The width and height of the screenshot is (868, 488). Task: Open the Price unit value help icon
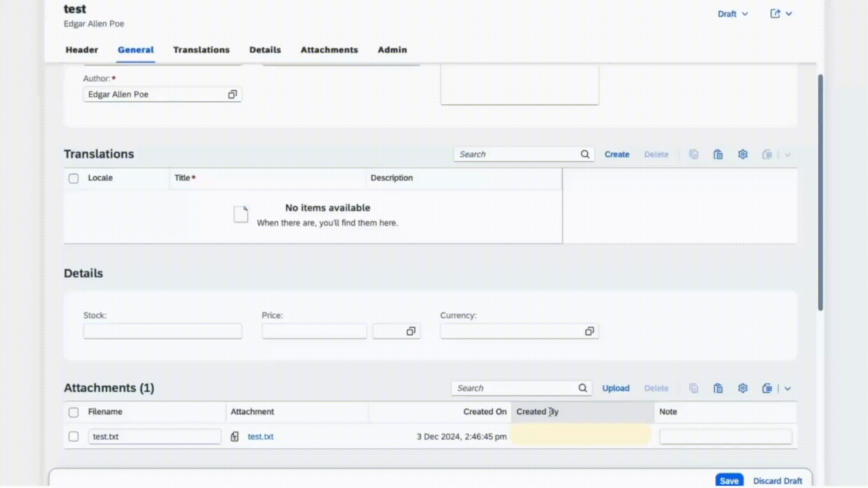click(410, 331)
